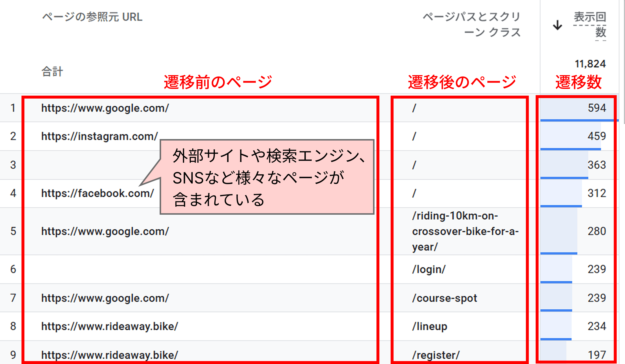Click row number 6

click(13, 269)
